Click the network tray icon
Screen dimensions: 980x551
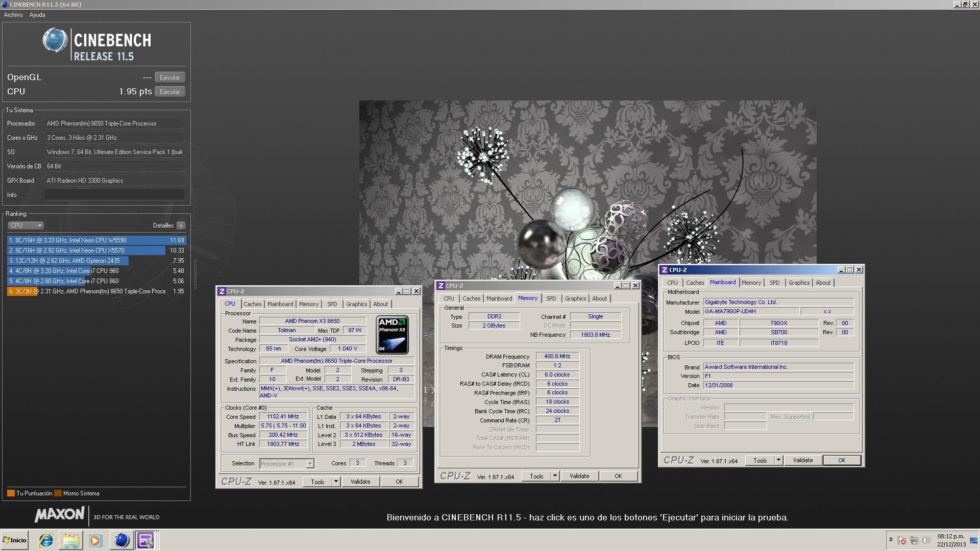[914, 540]
